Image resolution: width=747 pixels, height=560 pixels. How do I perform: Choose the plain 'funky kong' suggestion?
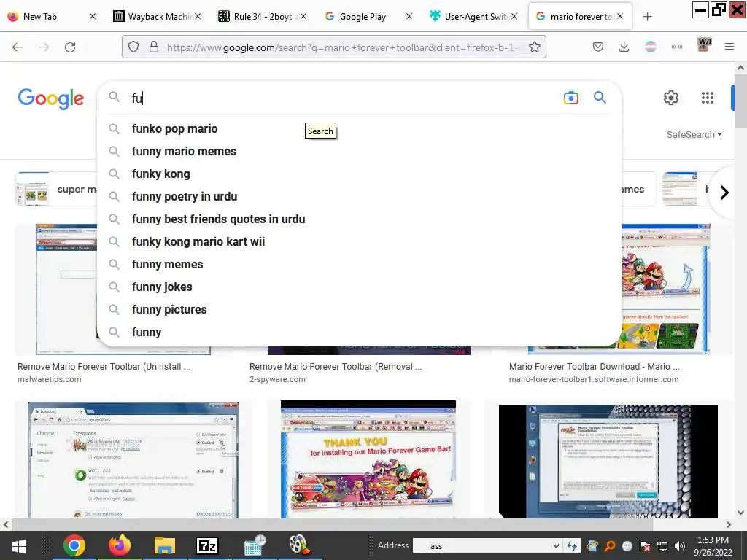[359, 174]
